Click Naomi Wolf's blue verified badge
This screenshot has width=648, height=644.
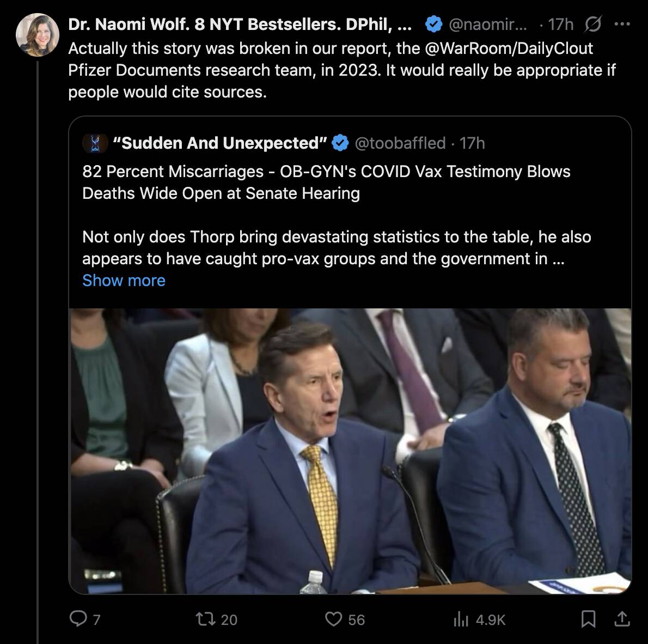(433, 24)
